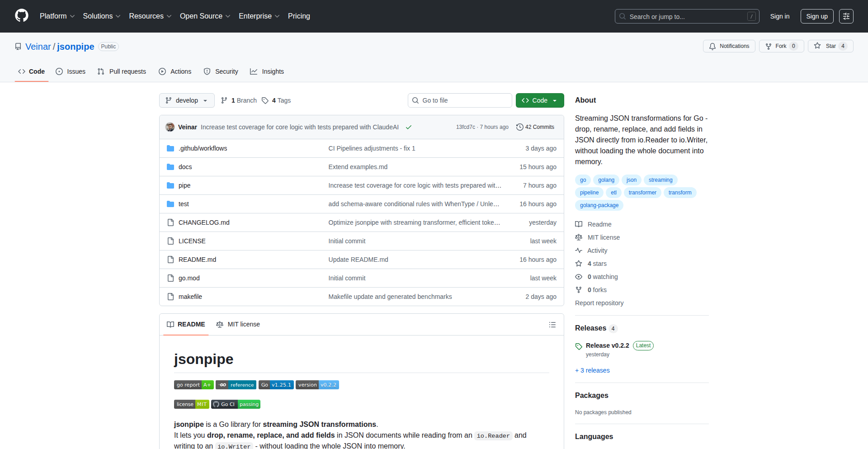The height and width of the screenshot is (449, 868).
Task: Expand the Platform navigation menu
Action: [x=57, y=16]
